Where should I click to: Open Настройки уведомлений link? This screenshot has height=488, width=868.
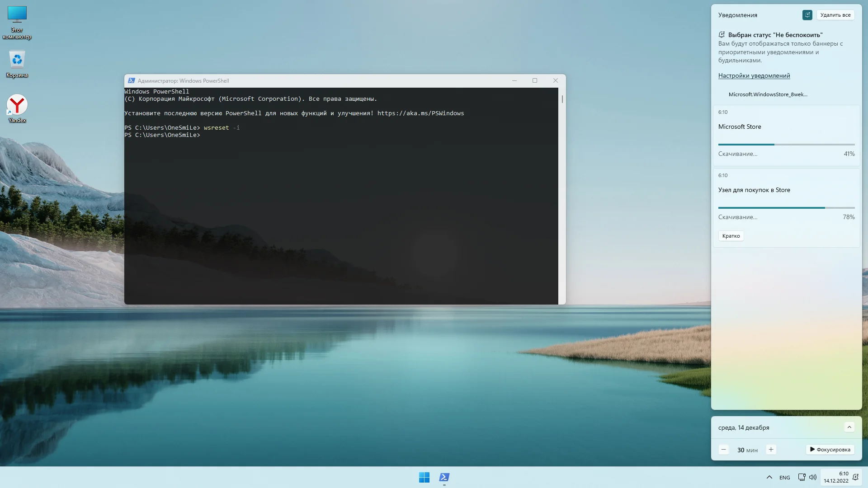point(754,75)
